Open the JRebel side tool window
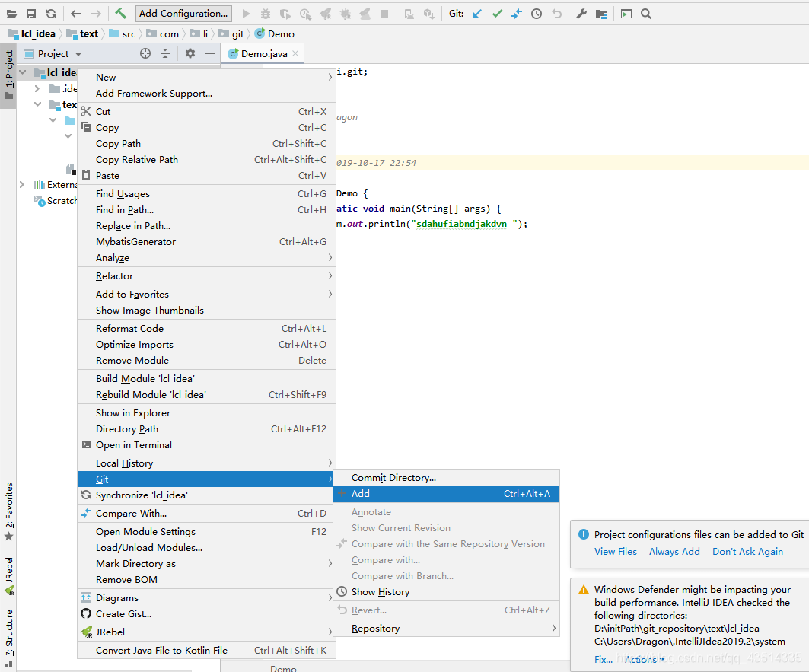 tap(9, 575)
